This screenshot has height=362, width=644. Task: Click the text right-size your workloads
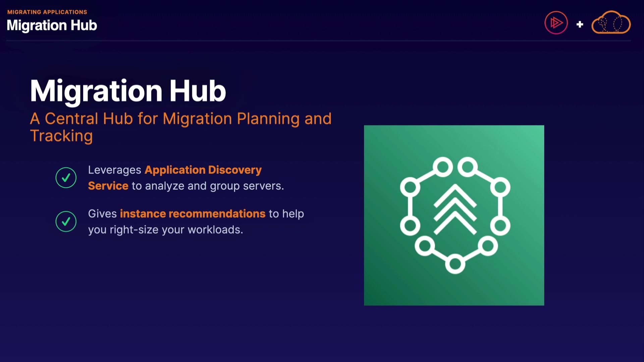(176, 230)
